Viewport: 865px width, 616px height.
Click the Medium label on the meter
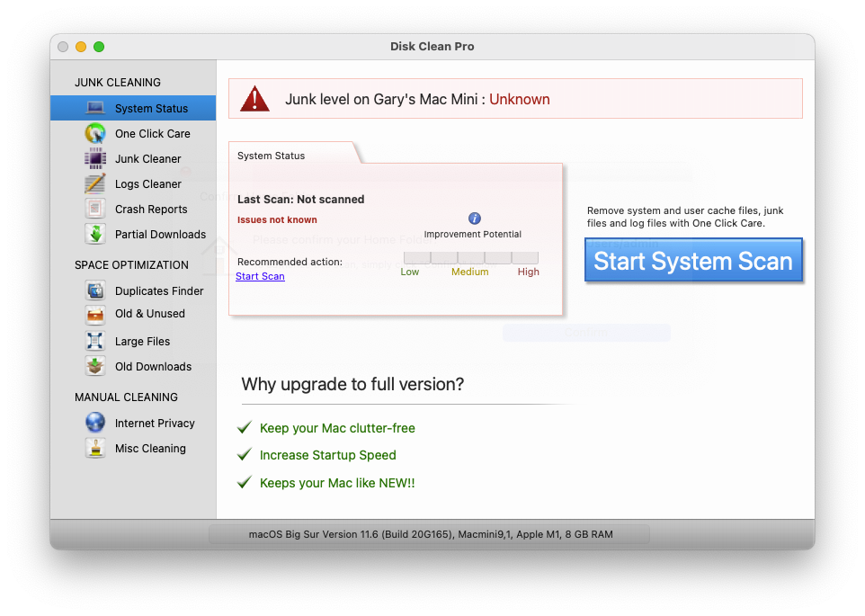pyautogui.click(x=469, y=272)
